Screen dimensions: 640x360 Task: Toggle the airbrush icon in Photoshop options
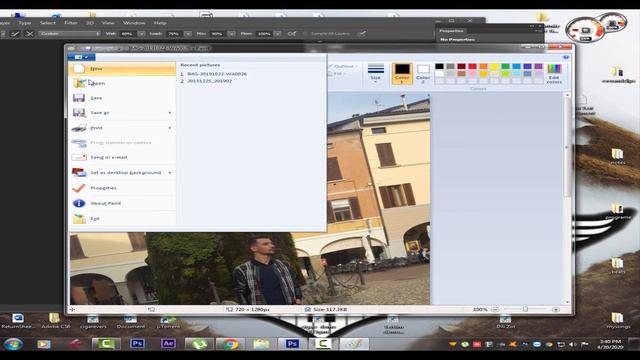click(x=292, y=34)
